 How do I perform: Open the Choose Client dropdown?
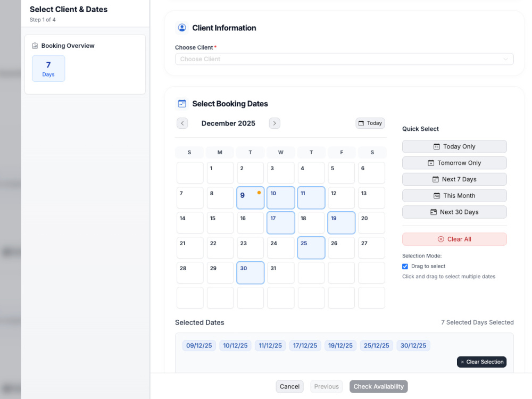point(344,59)
